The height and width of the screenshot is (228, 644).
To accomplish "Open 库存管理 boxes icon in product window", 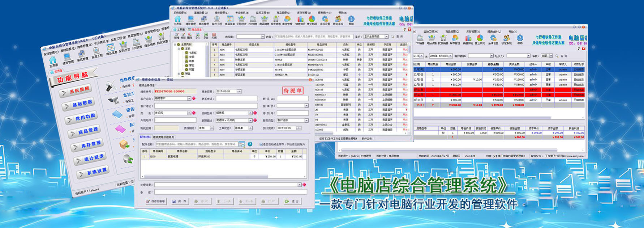I will [x=287, y=20].
